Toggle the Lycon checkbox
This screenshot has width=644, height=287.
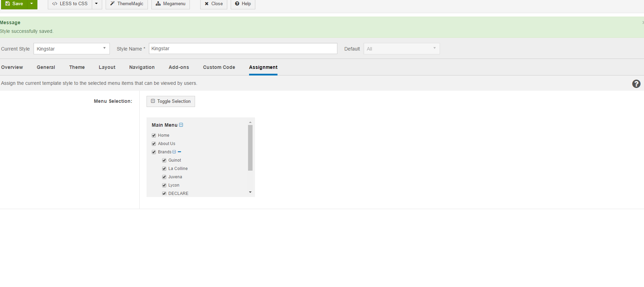[164, 185]
